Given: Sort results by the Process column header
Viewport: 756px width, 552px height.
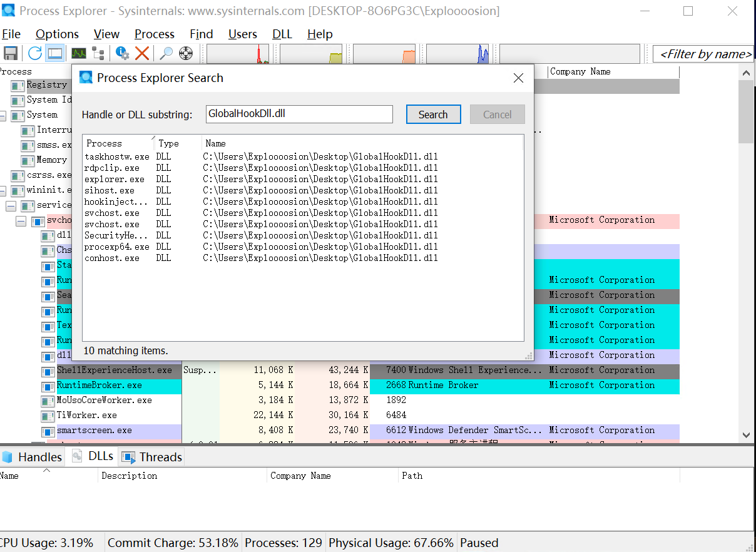Looking at the screenshot, I should point(103,143).
